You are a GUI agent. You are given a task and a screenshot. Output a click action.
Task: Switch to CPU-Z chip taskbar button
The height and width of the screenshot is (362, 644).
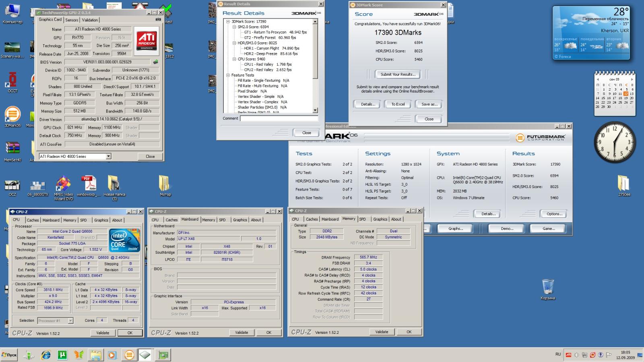145,355
